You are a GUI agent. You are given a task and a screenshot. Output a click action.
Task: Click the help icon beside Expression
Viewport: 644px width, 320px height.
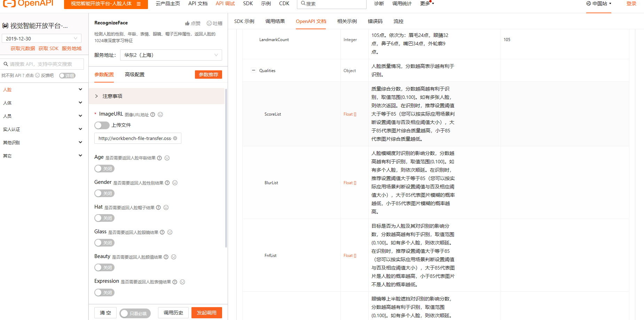click(175, 282)
